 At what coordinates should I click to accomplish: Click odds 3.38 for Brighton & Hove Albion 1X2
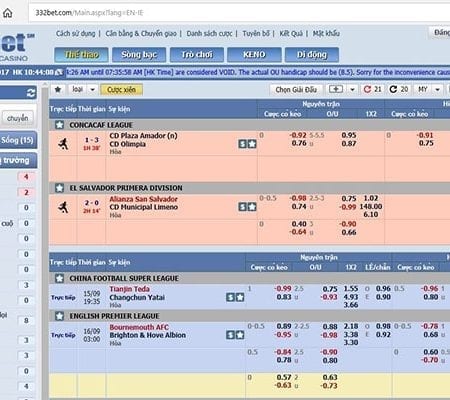(351, 334)
